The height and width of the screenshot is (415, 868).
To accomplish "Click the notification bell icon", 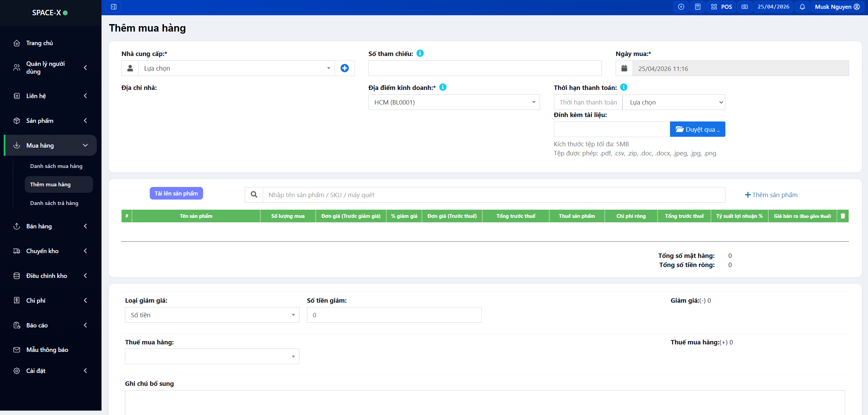I will click(x=802, y=7).
